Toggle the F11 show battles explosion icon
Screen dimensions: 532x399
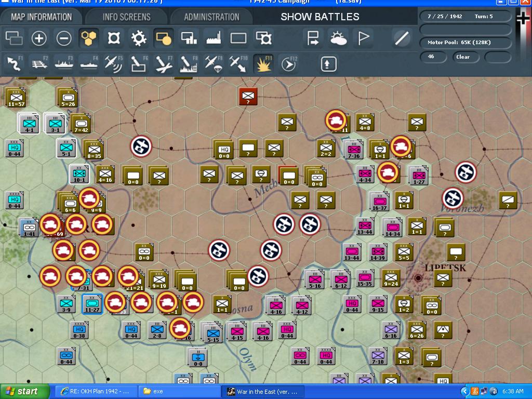click(263, 64)
